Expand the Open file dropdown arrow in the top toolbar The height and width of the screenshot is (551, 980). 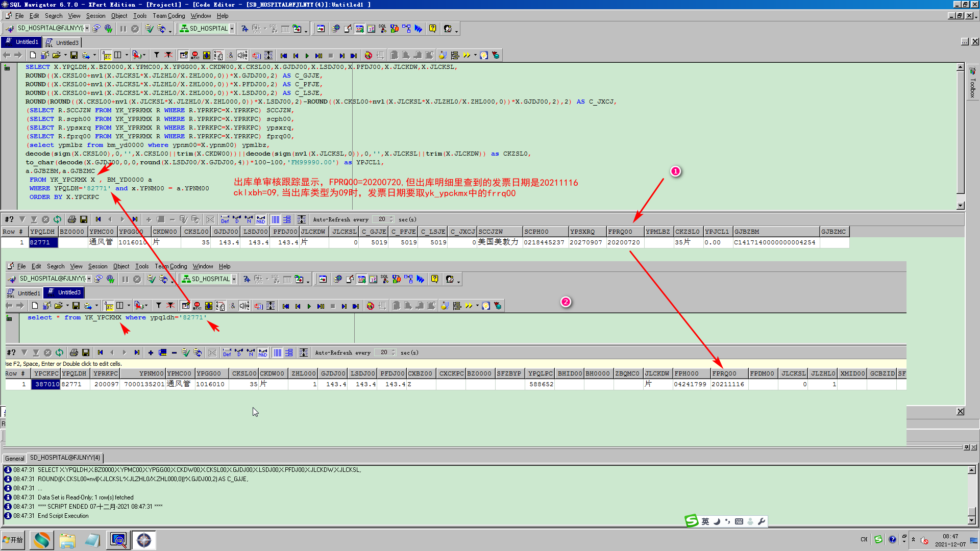pos(66,55)
